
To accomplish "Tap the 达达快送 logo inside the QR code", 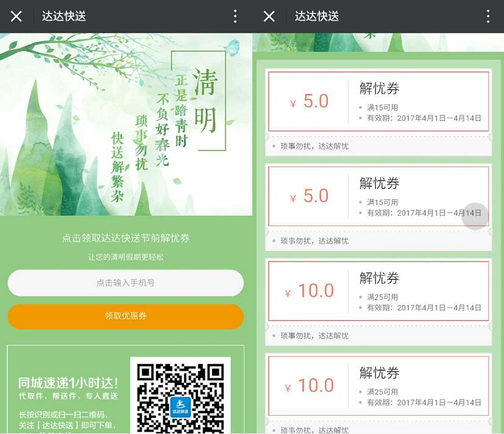I will (180, 408).
